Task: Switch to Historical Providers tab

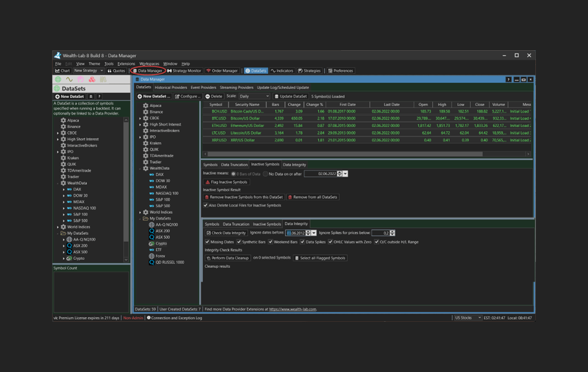Action: click(x=171, y=87)
